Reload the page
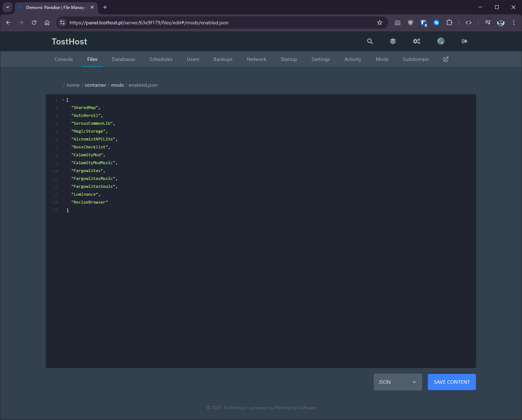Viewport: 522px width, 420px height. pyautogui.click(x=34, y=23)
